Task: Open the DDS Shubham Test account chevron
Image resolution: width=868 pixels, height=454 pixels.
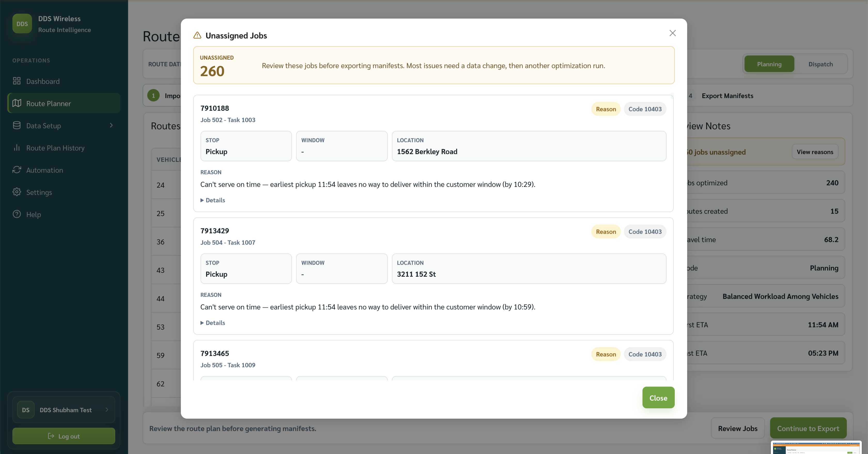Action: [107, 410]
